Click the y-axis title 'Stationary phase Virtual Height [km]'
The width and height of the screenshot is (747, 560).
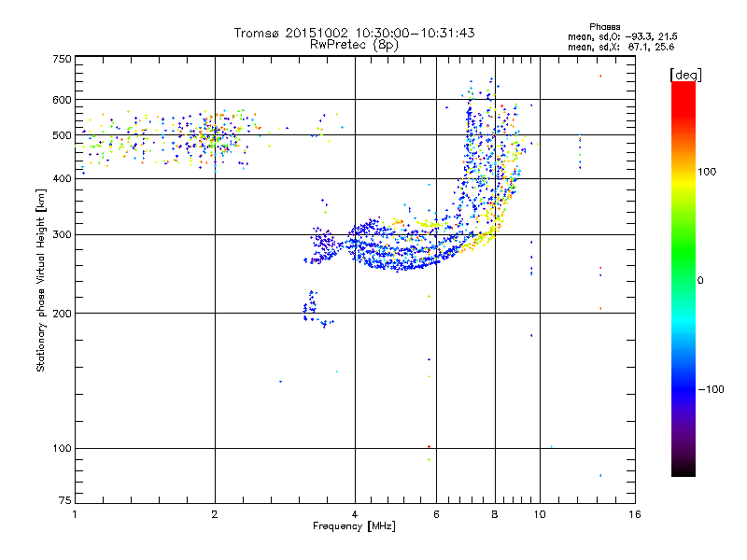[40, 280]
